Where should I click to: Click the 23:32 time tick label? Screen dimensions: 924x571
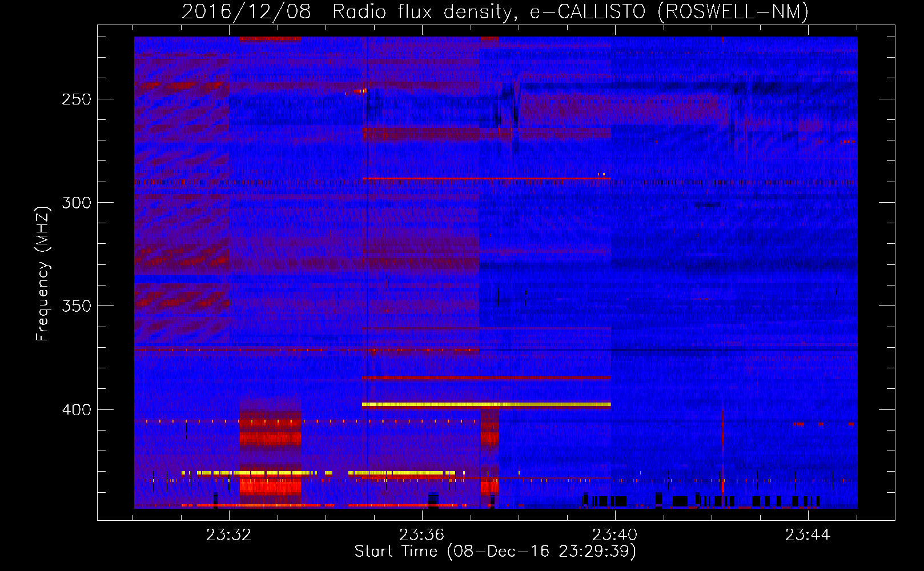229,535
